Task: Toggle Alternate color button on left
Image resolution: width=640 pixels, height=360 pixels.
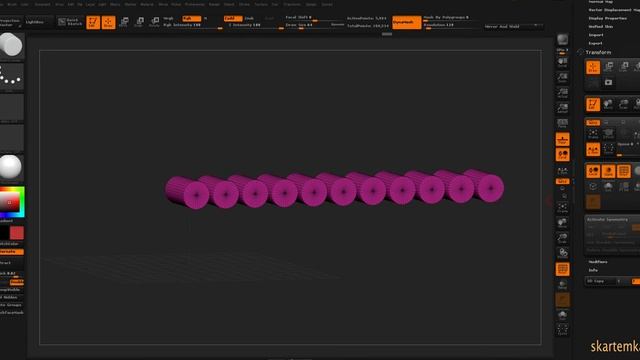Action: tap(11, 252)
